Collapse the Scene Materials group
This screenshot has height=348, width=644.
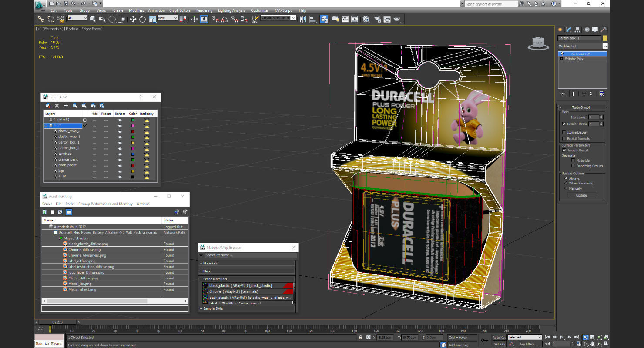pos(247,279)
